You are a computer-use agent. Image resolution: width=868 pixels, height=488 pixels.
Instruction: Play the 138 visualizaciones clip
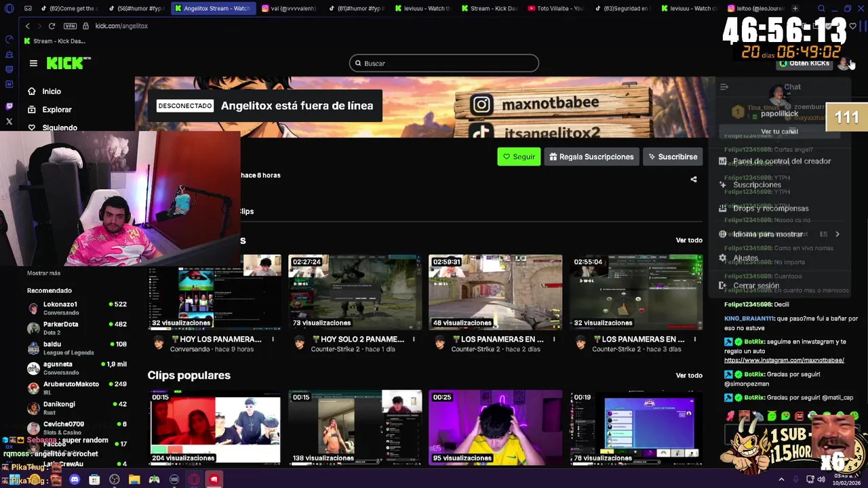(355, 428)
